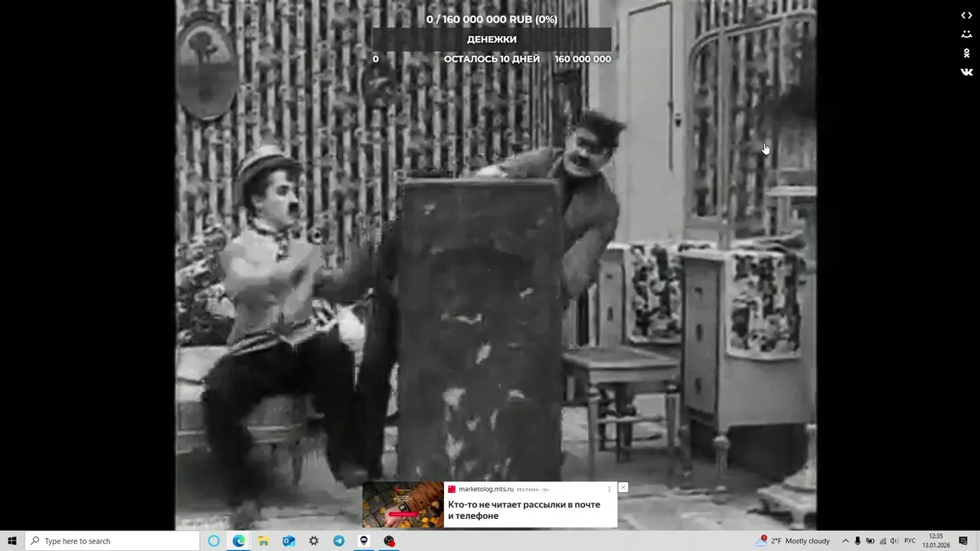Share to Odnoklassniki
Screen dimensions: 980x551
[966, 53]
